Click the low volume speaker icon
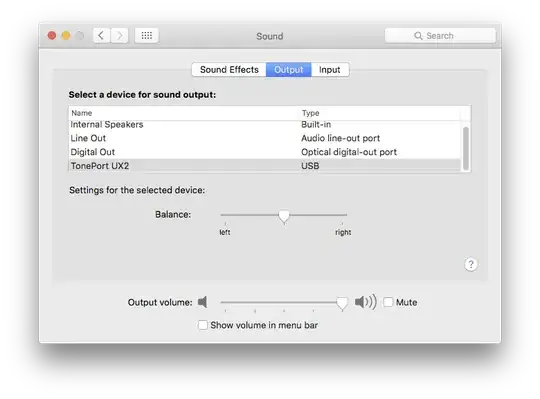The height and width of the screenshot is (399, 540). (202, 302)
